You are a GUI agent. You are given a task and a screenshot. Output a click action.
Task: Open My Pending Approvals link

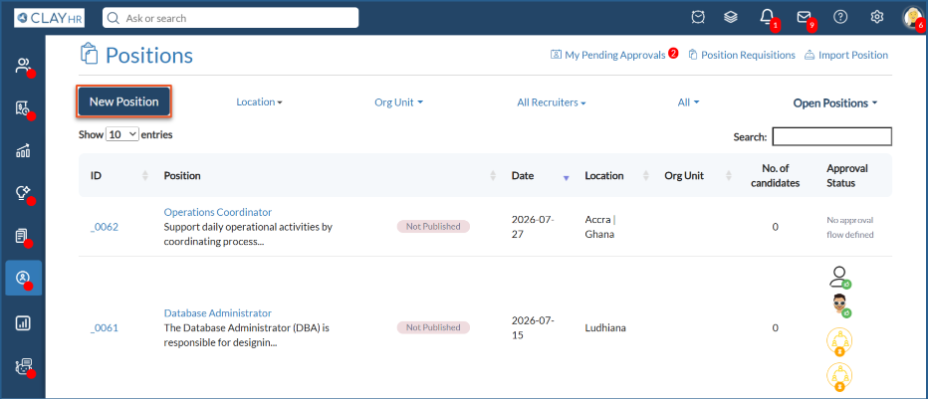pyautogui.click(x=614, y=54)
